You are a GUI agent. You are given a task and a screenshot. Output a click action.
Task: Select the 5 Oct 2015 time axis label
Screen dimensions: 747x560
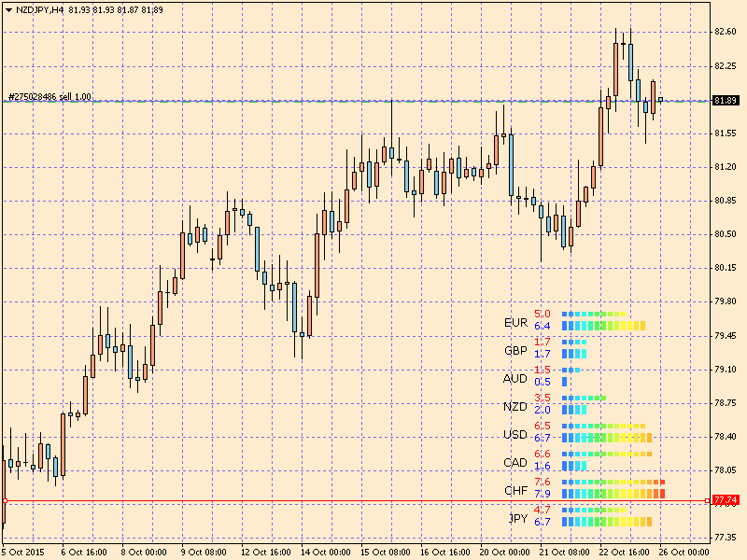pyautogui.click(x=24, y=553)
